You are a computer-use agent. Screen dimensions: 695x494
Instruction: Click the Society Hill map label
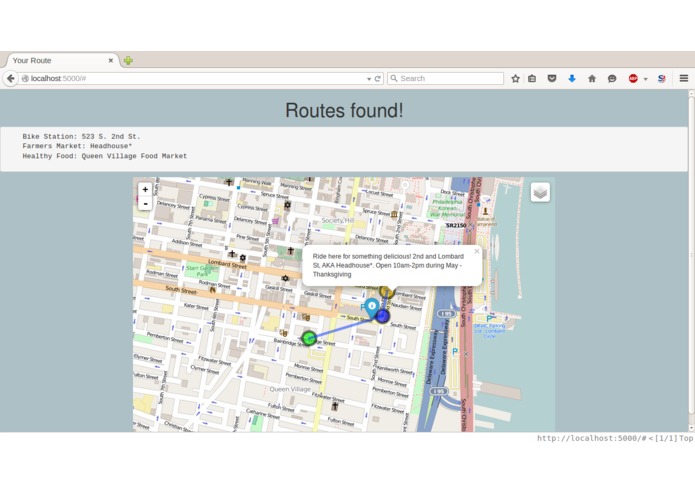[x=338, y=220]
